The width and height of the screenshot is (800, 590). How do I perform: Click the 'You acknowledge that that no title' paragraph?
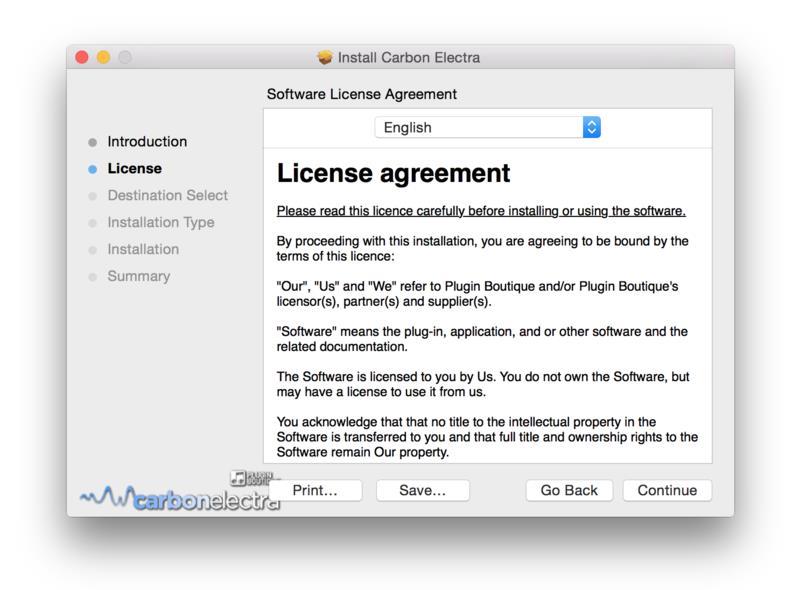[x=487, y=437]
